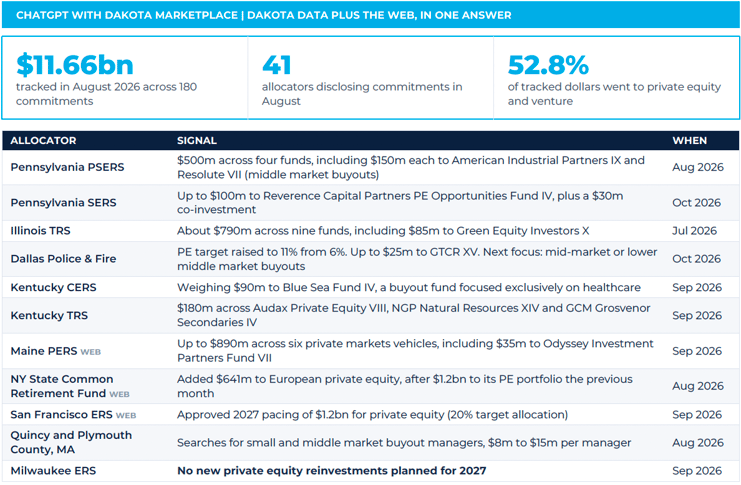
Task: Select the Pennsylvania SERS allocator name
Action: [x=63, y=202]
